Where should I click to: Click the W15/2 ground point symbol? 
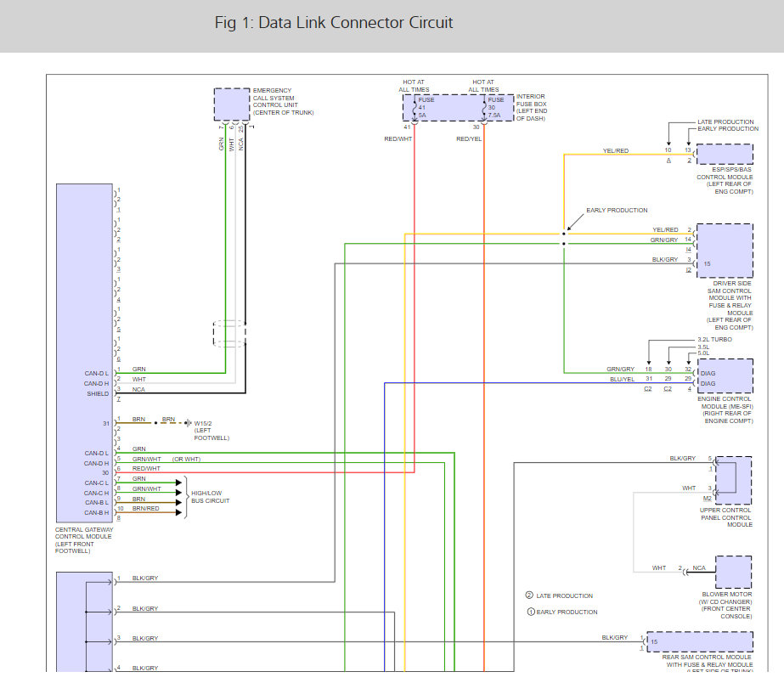tap(189, 422)
